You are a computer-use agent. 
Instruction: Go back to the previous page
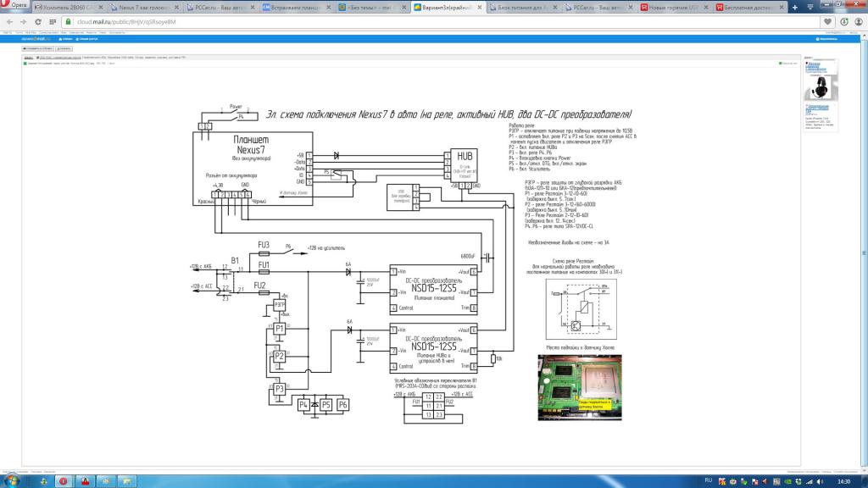point(8,21)
